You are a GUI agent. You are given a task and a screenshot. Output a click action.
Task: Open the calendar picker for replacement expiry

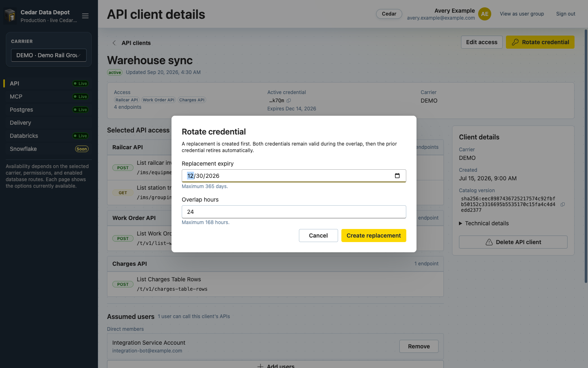[x=397, y=176]
